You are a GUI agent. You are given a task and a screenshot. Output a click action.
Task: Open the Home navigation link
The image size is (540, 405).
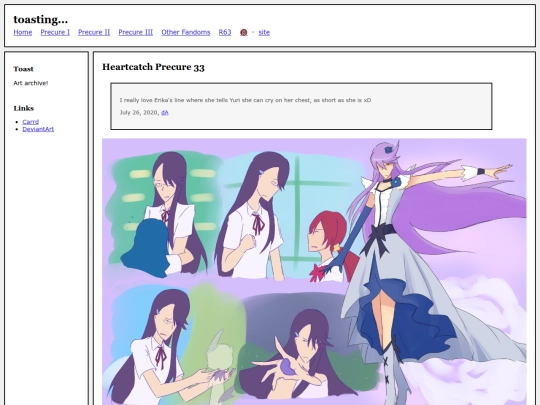(23, 32)
